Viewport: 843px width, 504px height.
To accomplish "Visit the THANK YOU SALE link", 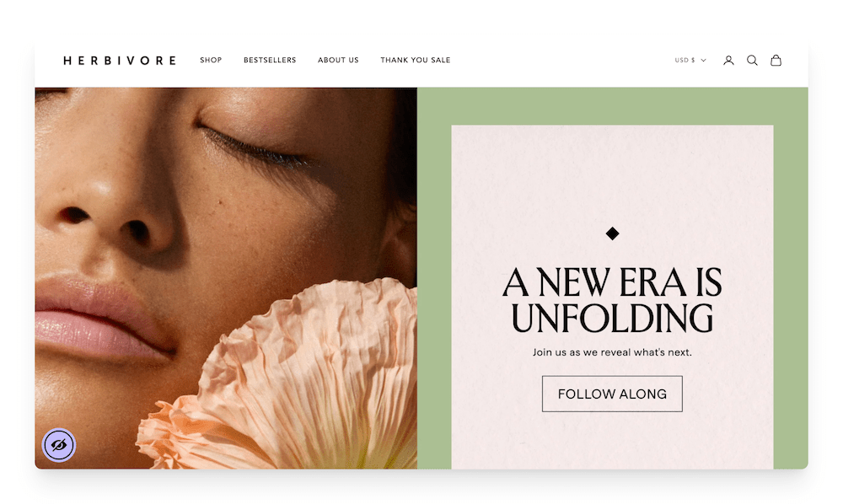I will [x=416, y=60].
